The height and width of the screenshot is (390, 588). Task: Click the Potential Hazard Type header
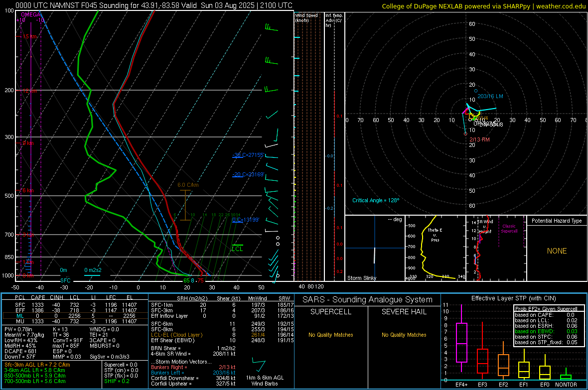(557, 221)
